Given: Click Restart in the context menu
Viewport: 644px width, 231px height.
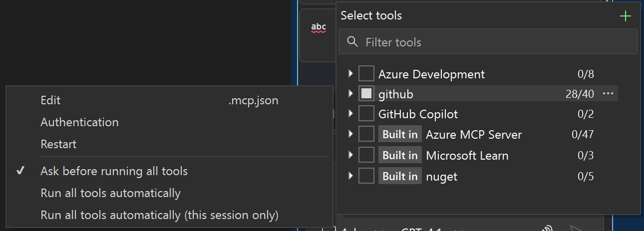Looking at the screenshot, I should click(58, 144).
